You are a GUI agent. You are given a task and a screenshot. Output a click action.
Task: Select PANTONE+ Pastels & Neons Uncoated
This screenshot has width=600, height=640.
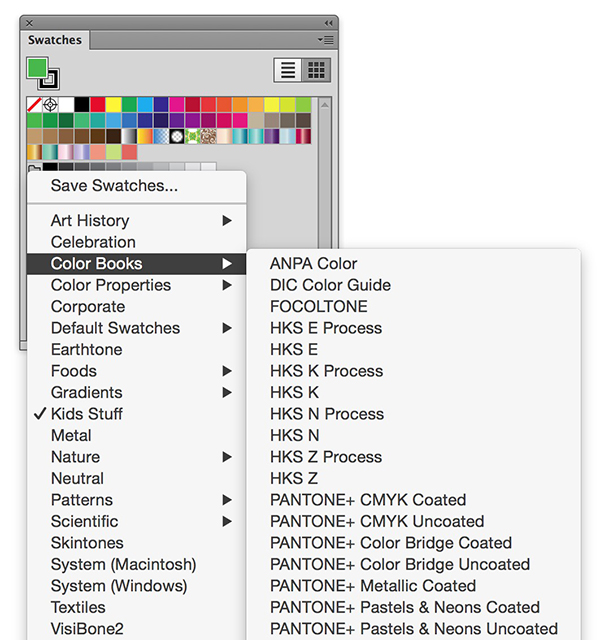click(413, 629)
